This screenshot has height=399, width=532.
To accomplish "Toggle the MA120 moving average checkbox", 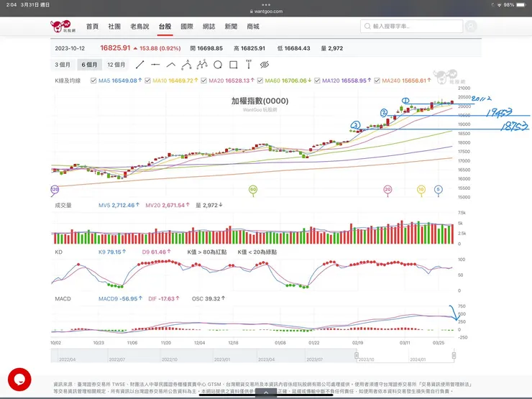I will [x=317, y=81].
